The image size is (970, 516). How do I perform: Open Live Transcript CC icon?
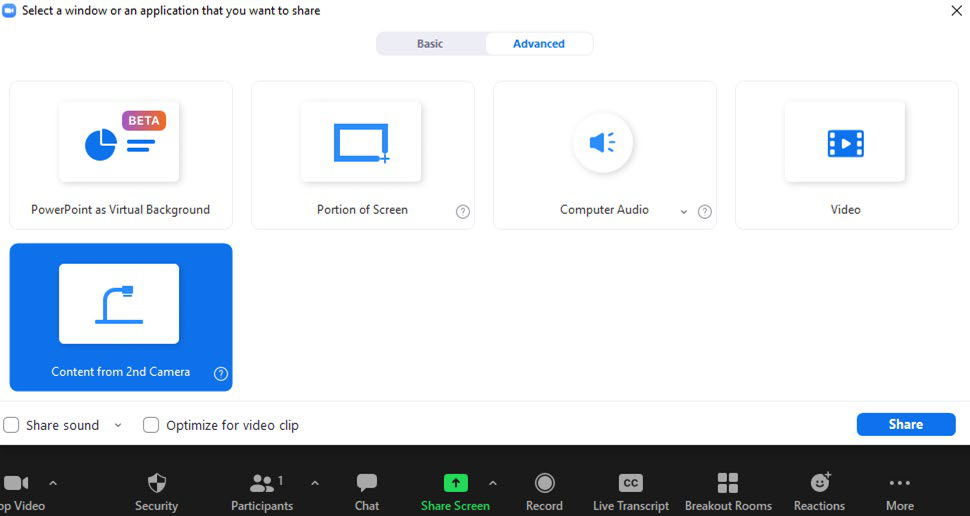tap(631, 483)
